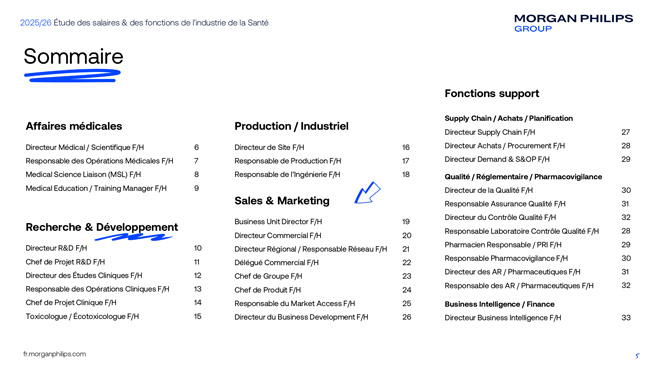660x370 pixels.
Task: Click Business Intelligence / Finance subheading
Action: (499, 304)
